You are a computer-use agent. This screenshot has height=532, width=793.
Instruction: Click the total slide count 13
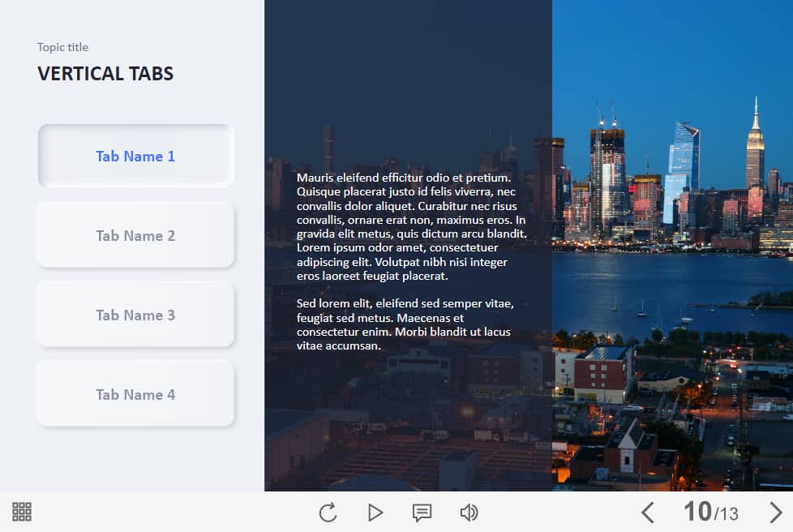(x=729, y=514)
